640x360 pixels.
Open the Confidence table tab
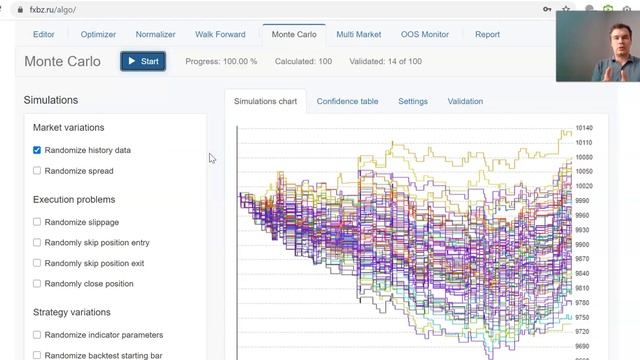(x=347, y=101)
